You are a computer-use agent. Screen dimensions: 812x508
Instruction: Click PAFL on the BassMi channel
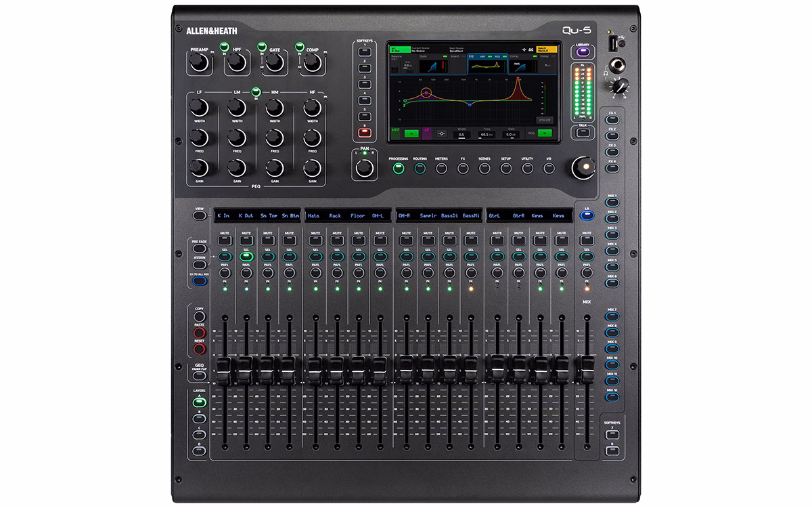[x=471, y=272]
